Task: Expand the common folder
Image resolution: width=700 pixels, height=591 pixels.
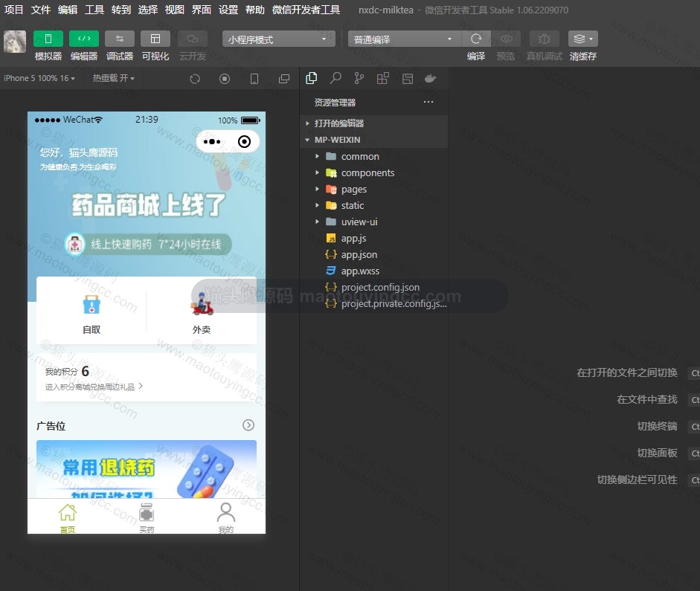Action: pos(374,157)
